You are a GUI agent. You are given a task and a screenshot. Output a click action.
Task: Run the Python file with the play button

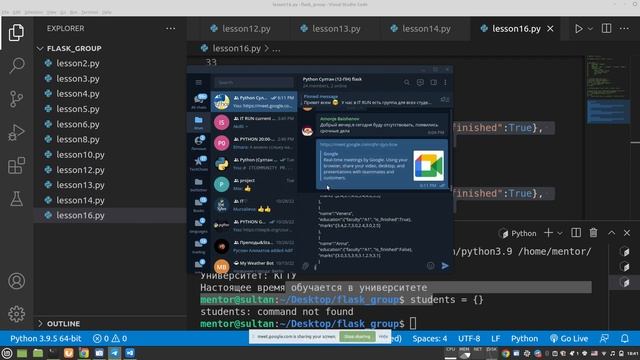click(x=578, y=29)
